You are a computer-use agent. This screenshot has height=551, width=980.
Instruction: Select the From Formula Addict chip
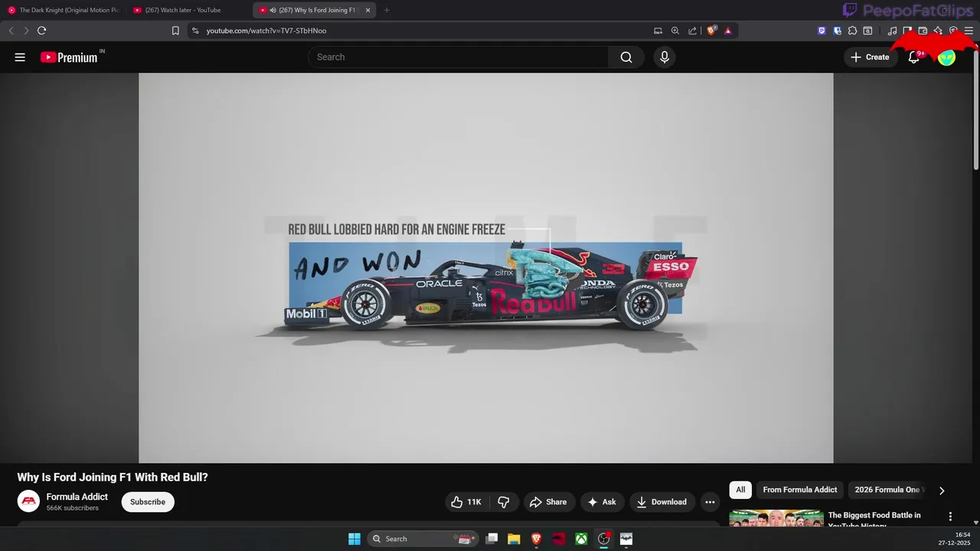click(x=800, y=490)
